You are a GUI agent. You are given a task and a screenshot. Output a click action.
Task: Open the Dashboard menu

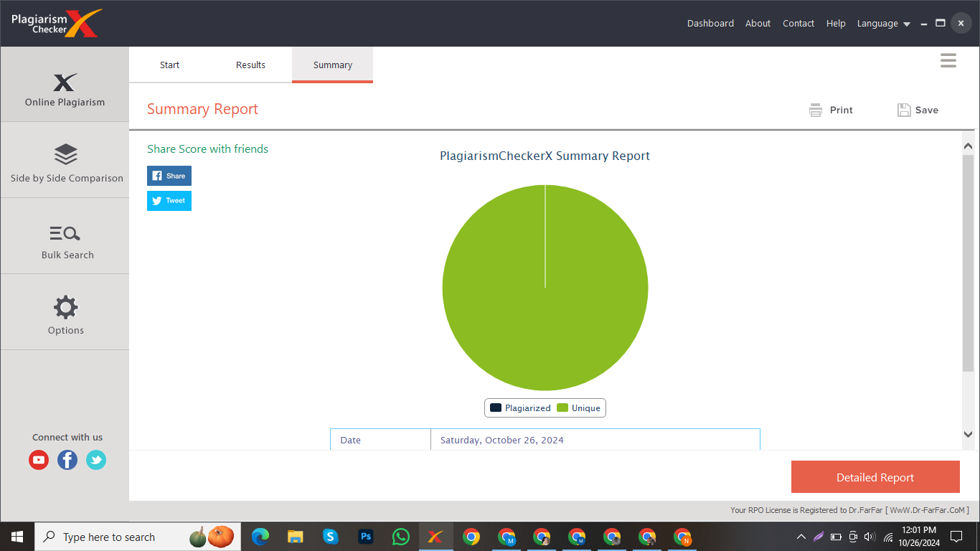(x=710, y=23)
